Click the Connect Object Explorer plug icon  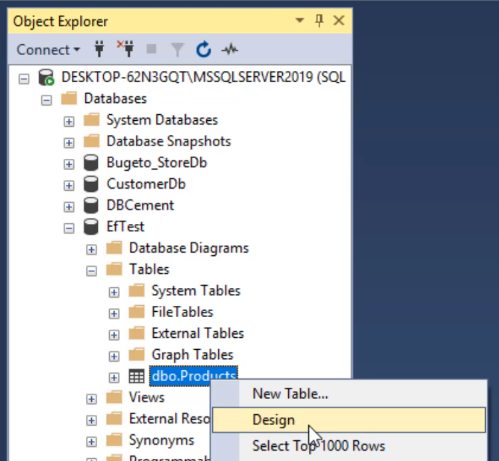(99, 49)
